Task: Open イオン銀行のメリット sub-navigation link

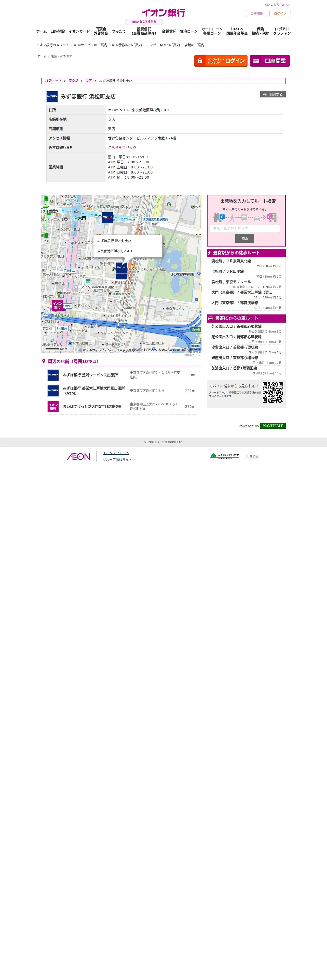Action: pos(52,45)
